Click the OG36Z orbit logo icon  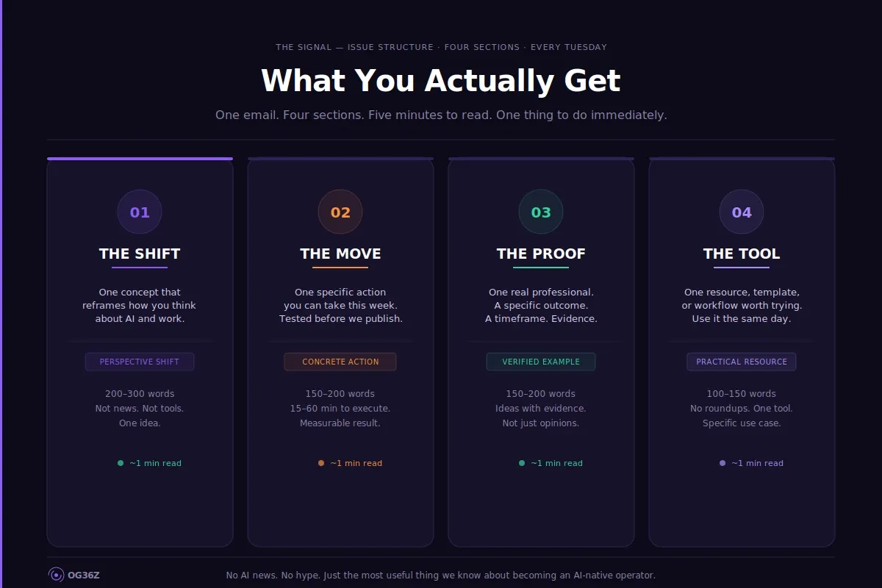click(x=56, y=575)
